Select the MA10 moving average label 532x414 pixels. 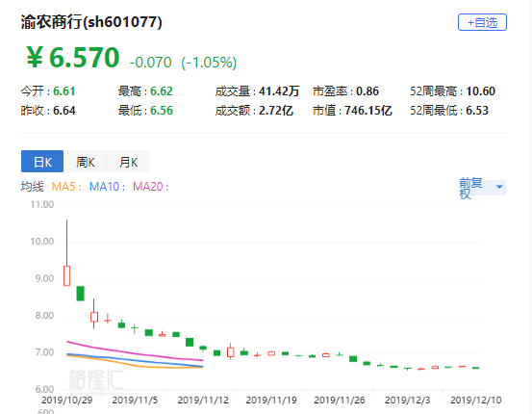(107, 187)
